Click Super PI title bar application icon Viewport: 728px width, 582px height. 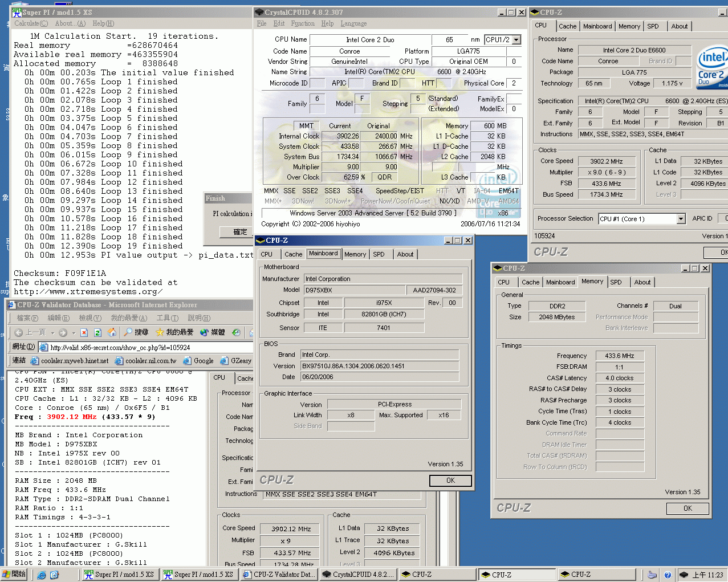[17, 12]
